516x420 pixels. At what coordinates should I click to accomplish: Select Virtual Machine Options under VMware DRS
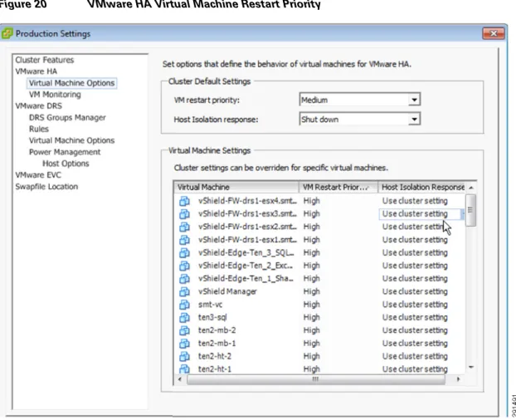[x=71, y=140]
